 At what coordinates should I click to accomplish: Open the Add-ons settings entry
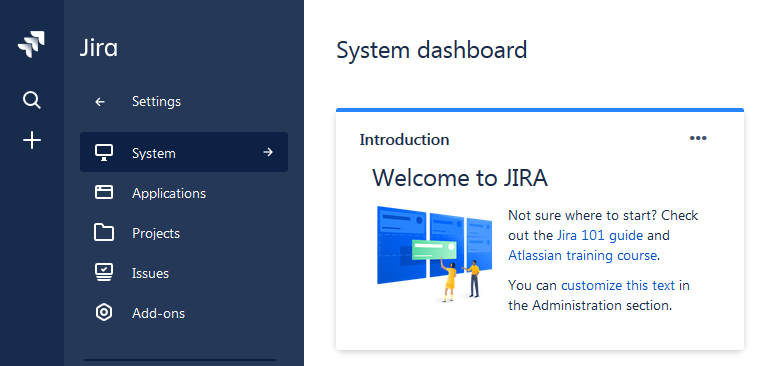tap(184, 313)
